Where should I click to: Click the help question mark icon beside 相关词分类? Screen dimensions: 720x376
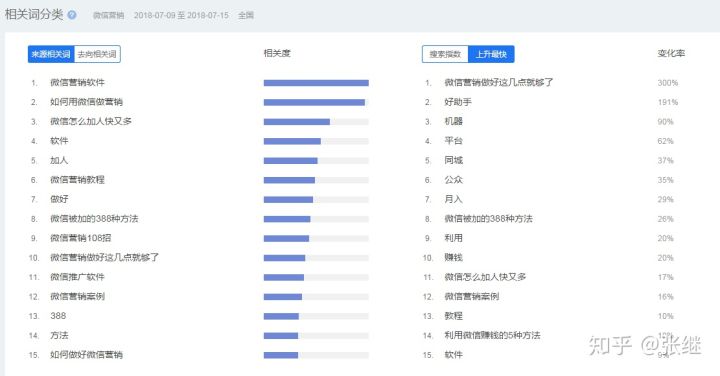point(72,15)
